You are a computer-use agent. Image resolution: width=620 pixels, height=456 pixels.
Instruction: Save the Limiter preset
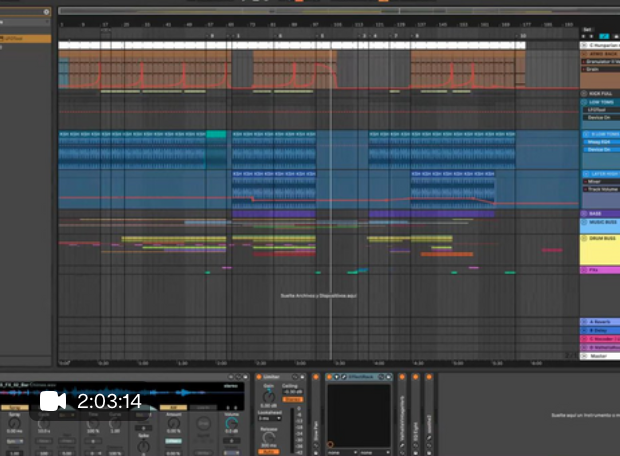(302, 377)
